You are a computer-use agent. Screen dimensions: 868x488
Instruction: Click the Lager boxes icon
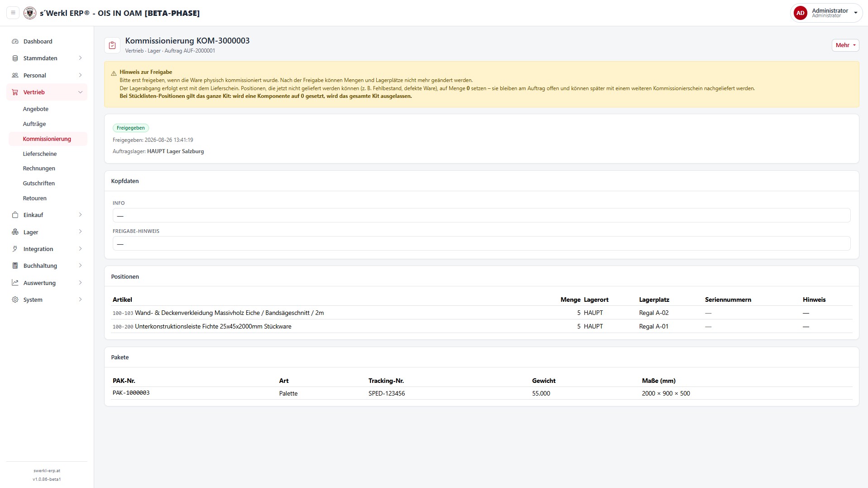click(15, 232)
